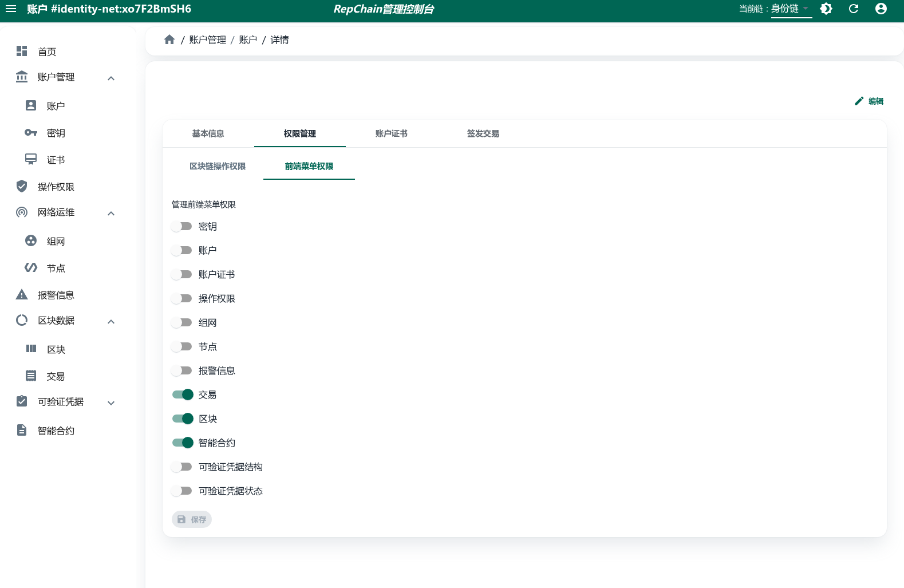Enable the 账户证书 permission switch

[x=182, y=274]
